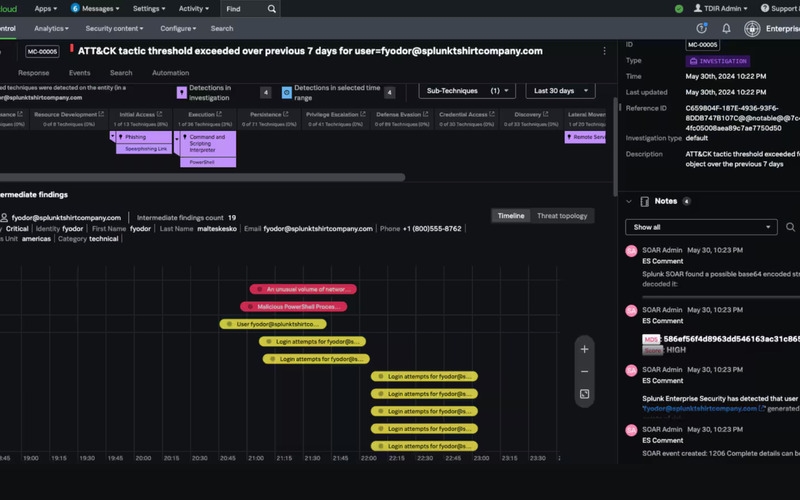Click the green health status check icon
This screenshot has height=500, width=800.
[x=679, y=9]
